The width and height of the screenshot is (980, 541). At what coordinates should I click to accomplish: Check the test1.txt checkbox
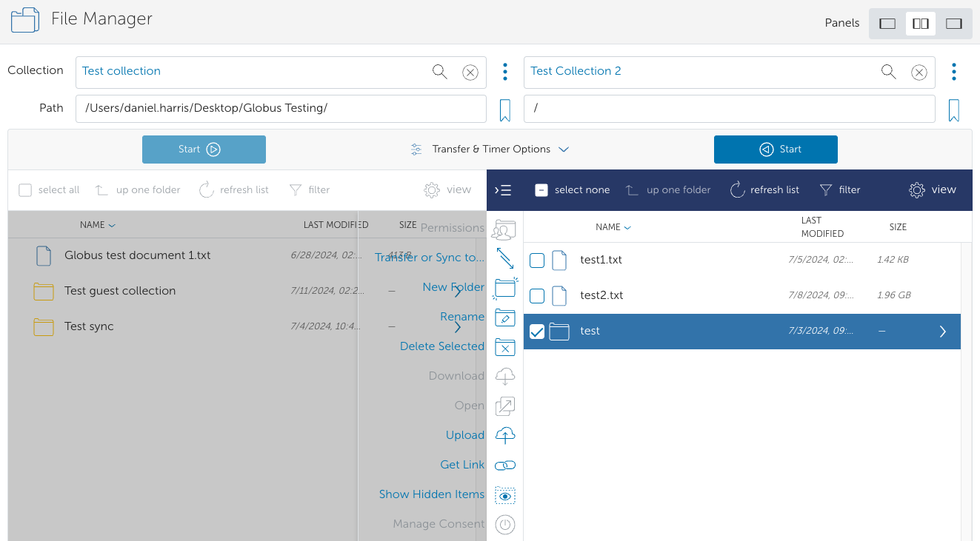(x=537, y=260)
